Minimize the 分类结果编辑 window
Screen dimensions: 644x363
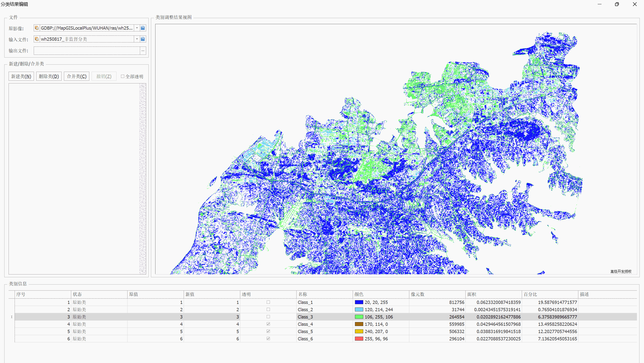pos(599,4)
